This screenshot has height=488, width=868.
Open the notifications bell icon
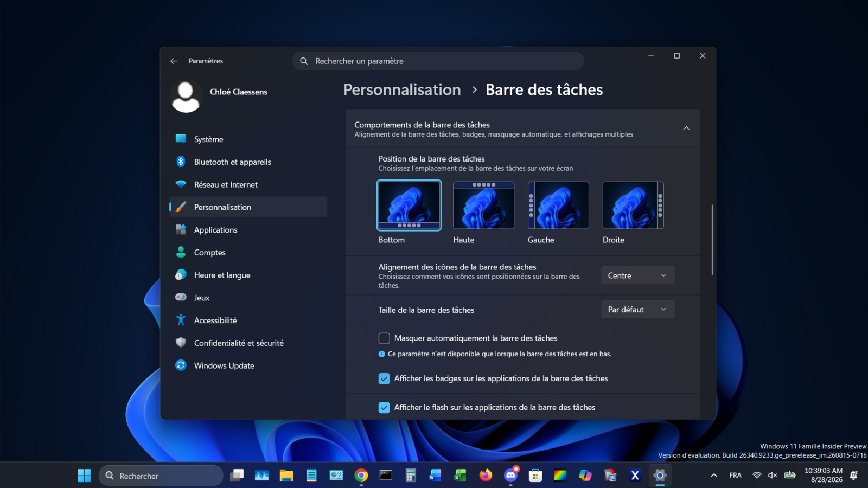coord(854,476)
